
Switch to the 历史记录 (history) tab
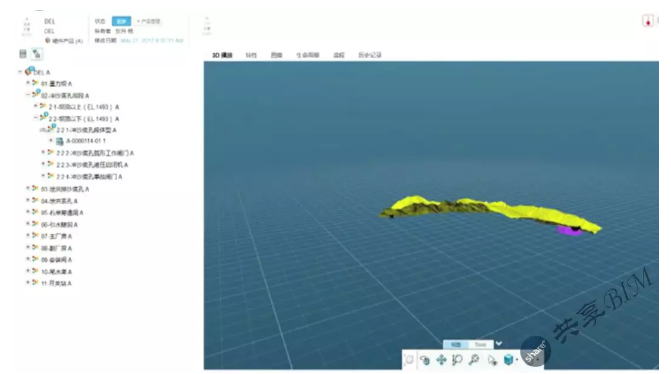coord(370,55)
